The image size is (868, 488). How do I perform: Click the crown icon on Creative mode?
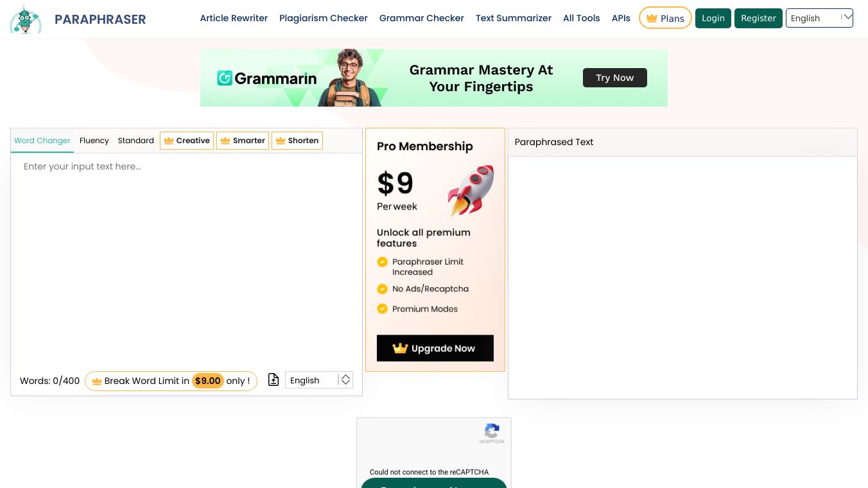coord(169,141)
